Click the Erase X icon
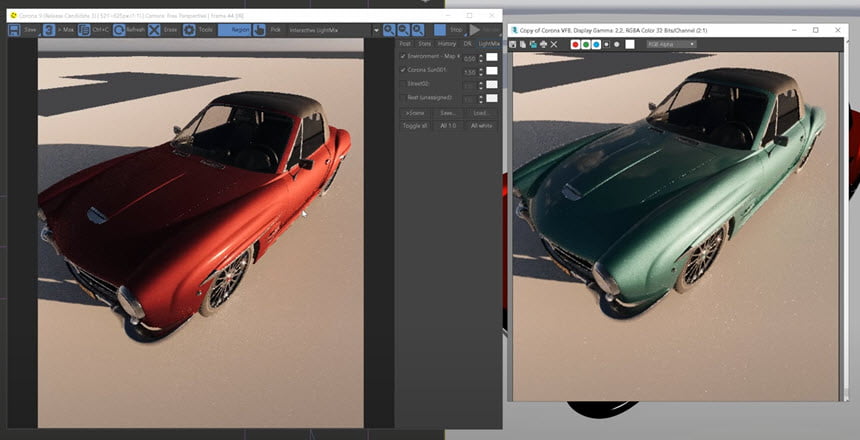Screen dimensions: 860x440 [x=154, y=30]
